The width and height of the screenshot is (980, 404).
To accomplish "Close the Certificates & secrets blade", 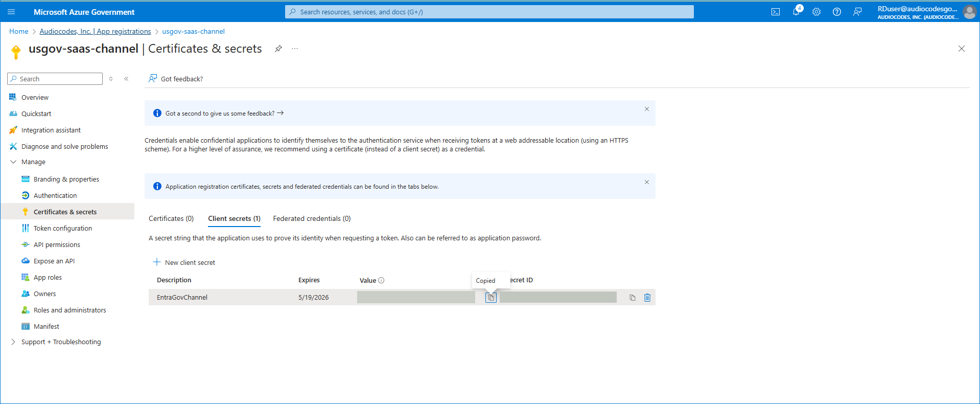I will [962, 49].
